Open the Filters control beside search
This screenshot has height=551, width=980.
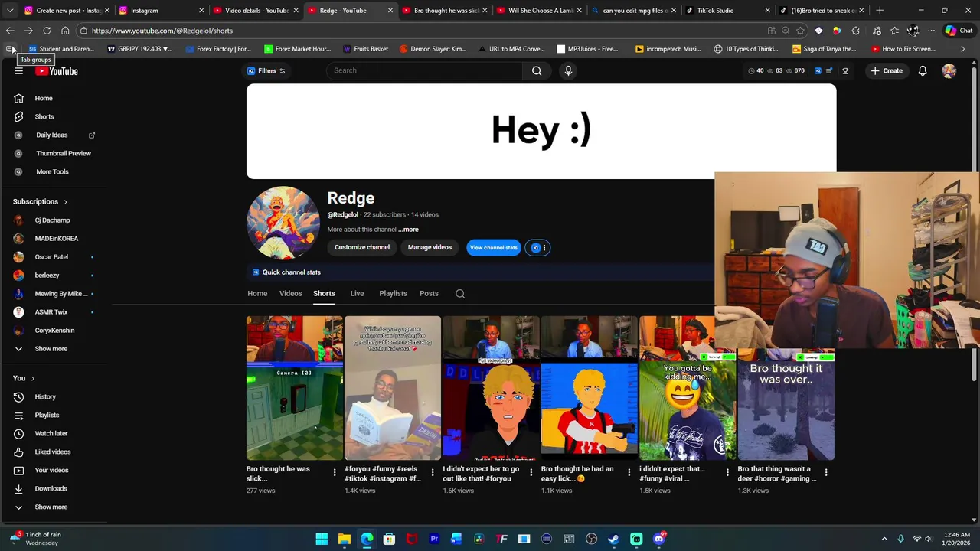pyautogui.click(x=266, y=70)
